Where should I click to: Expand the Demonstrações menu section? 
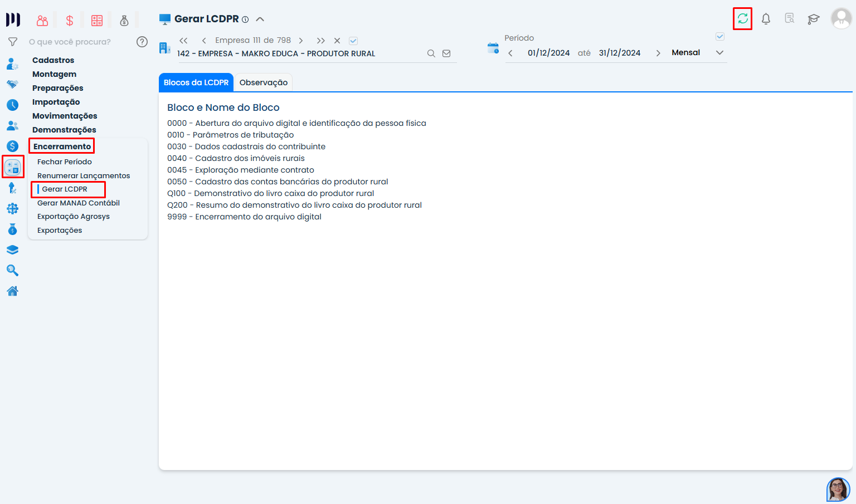[x=64, y=130]
